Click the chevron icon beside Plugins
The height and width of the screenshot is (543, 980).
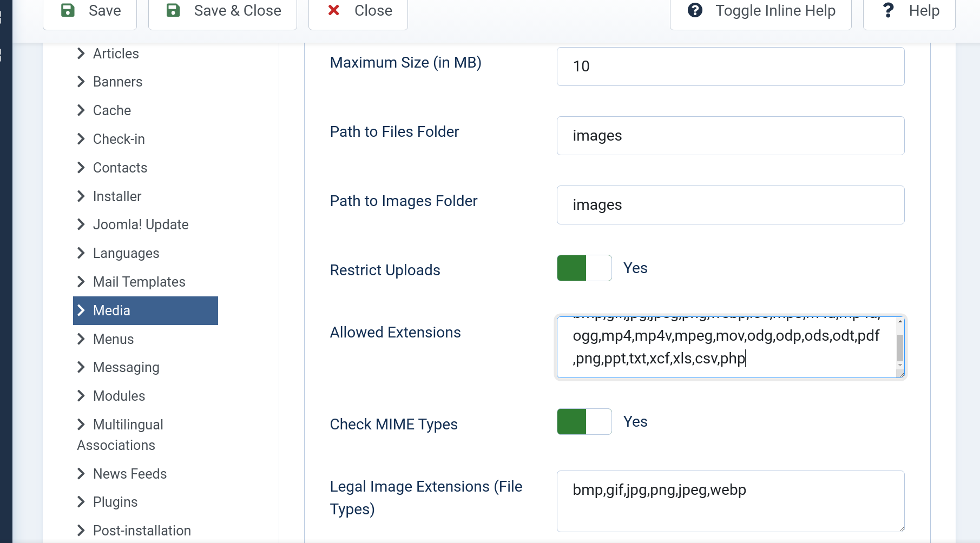click(81, 502)
